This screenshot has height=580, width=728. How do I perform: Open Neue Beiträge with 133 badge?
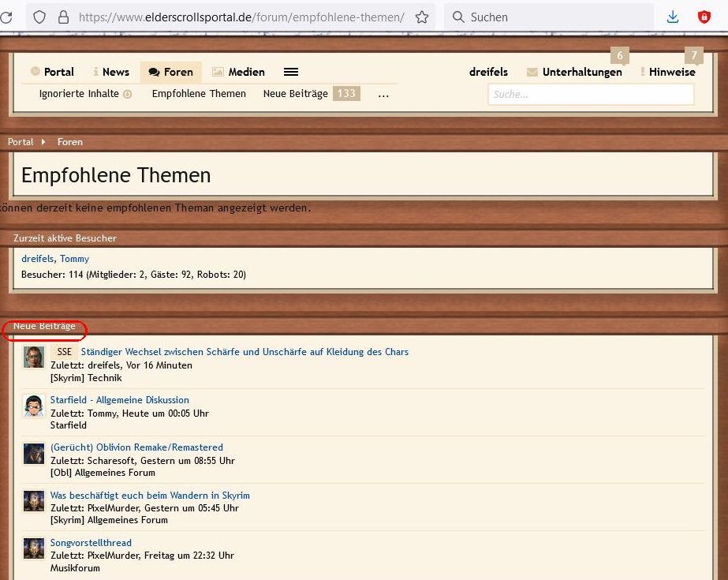coord(311,93)
